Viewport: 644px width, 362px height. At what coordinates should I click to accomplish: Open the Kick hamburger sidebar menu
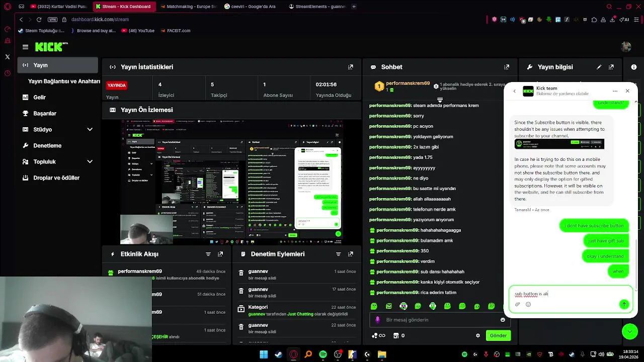coord(25,47)
